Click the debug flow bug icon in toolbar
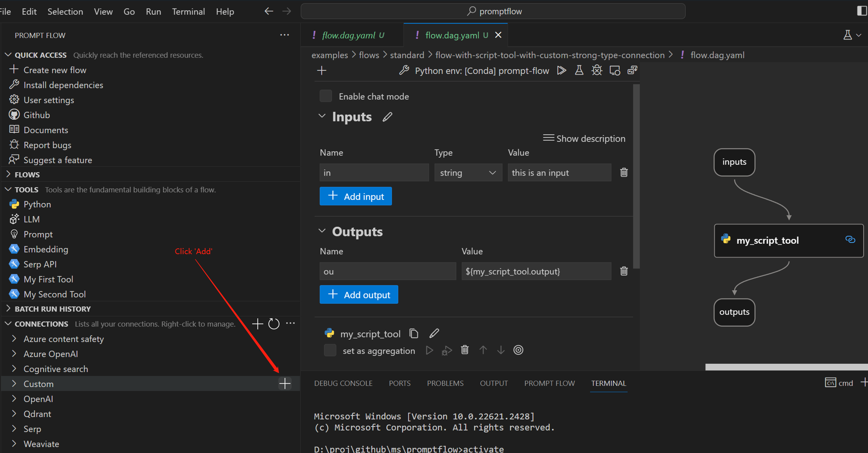The height and width of the screenshot is (453, 868). pos(597,70)
